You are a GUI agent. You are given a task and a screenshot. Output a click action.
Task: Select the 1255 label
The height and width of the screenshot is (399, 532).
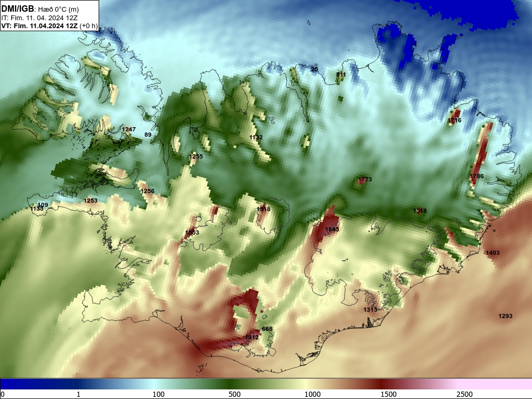[196, 157]
